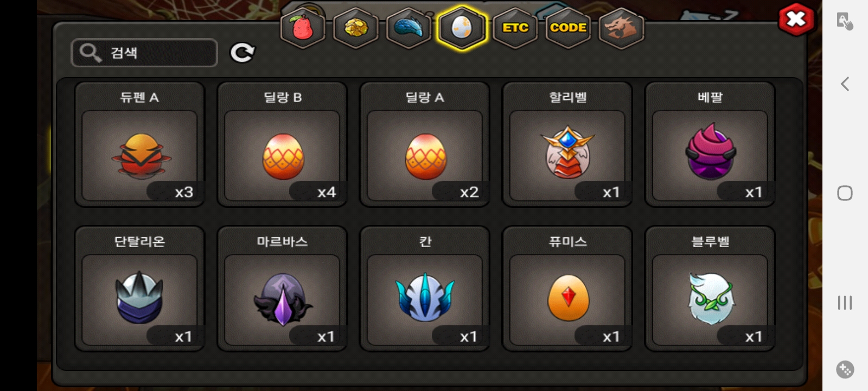Click the refresh arrow icon

(x=242, y=53)
